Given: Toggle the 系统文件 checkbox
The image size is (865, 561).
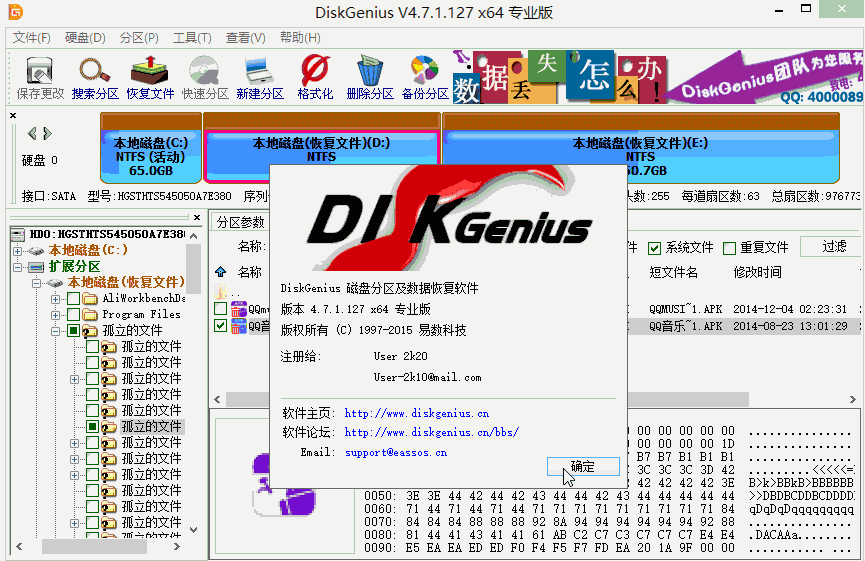Looking at the screenshot, I should 654,248.
